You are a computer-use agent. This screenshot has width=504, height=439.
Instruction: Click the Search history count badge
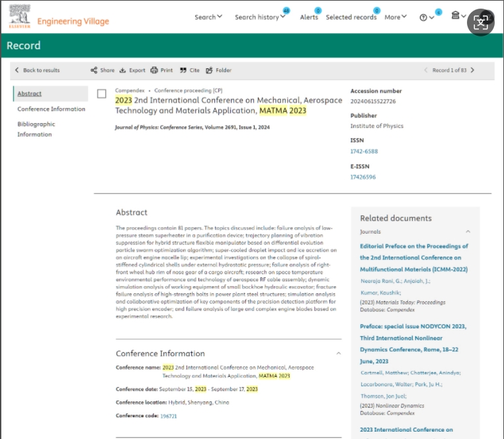pos(286,11)
